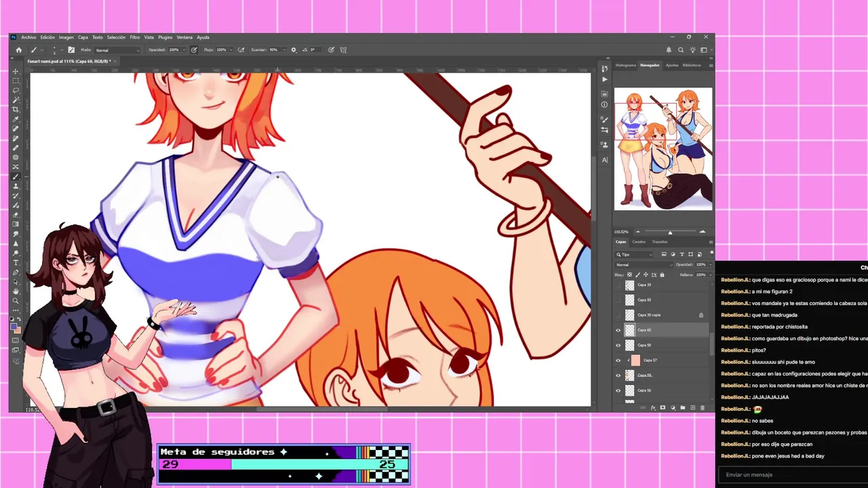Open the Archivo menu
The width and height of the screenshot is (868, 488).
pyautogui.click(x=28, y=37)
